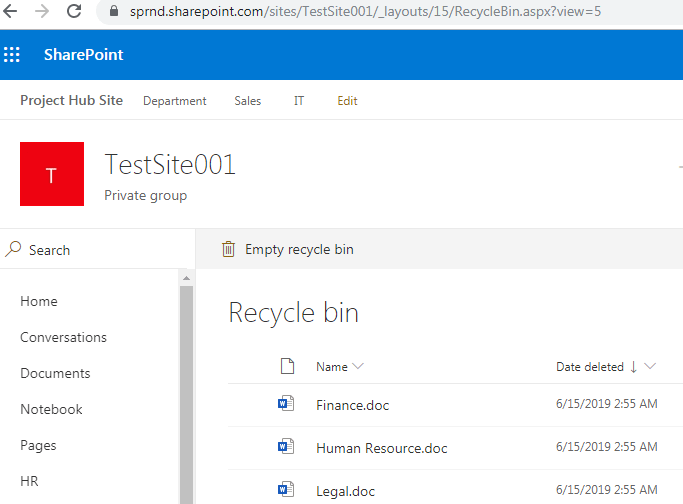
Task: Click Finance.doc deleted date 6/15/2019 2:55 AM
Action: [x=606, y=404]
